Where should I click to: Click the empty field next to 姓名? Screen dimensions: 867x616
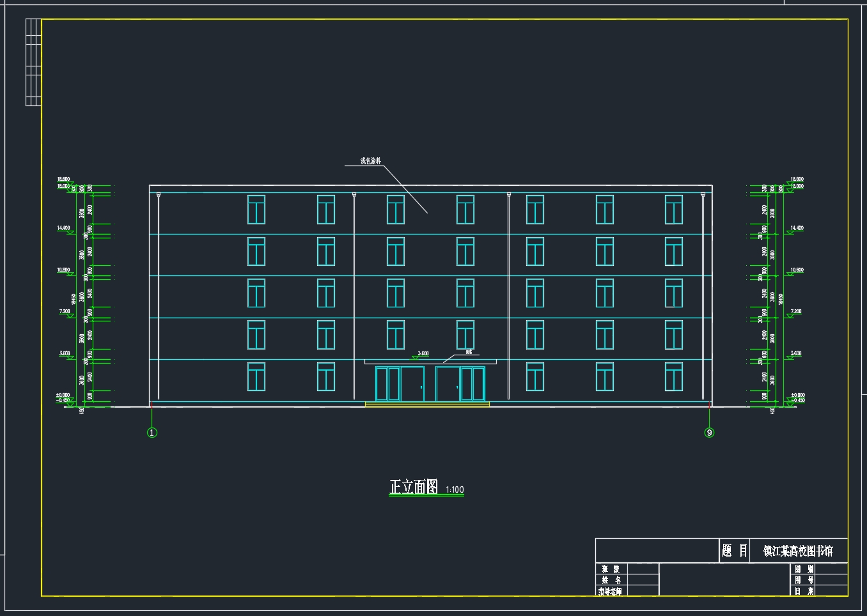(x=643, y=580)
